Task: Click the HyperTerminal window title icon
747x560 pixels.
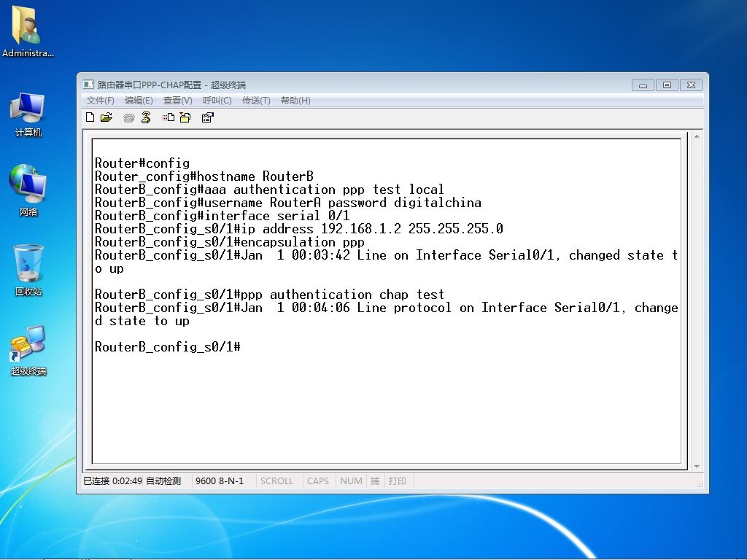Action: click(x=88, y=85)
